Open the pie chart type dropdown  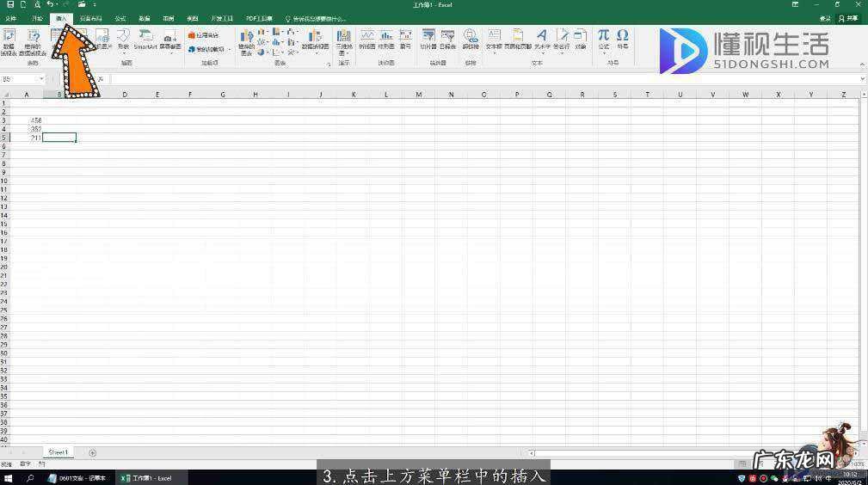[x=262, y=52]
